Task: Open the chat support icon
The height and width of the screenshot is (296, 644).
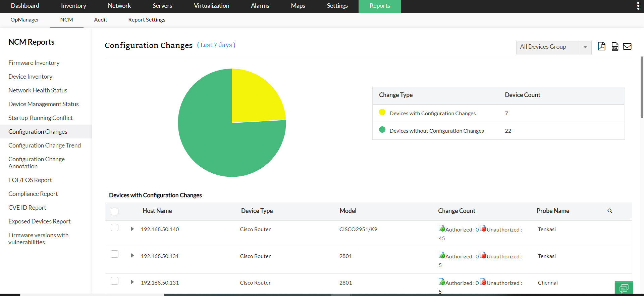Action: click(x=624, y=288)
